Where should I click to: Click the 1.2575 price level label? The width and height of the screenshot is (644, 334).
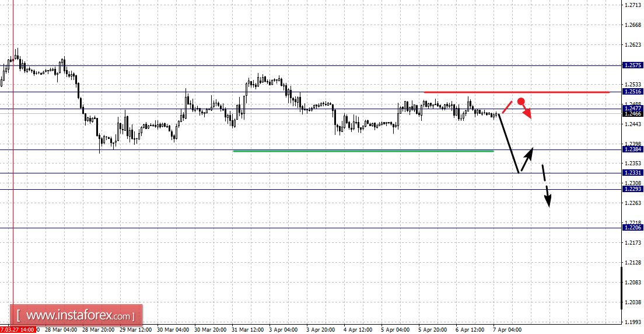(632, 65)
